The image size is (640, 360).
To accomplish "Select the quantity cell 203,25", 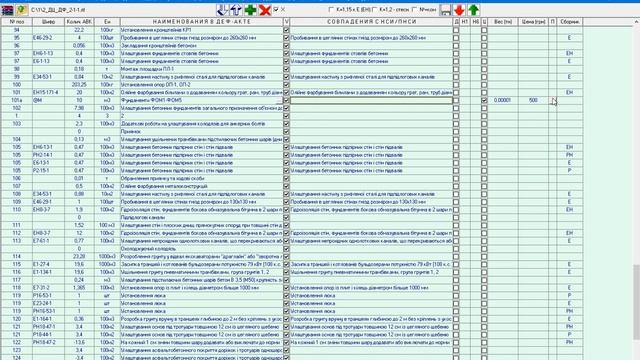I will coord(79,84).
